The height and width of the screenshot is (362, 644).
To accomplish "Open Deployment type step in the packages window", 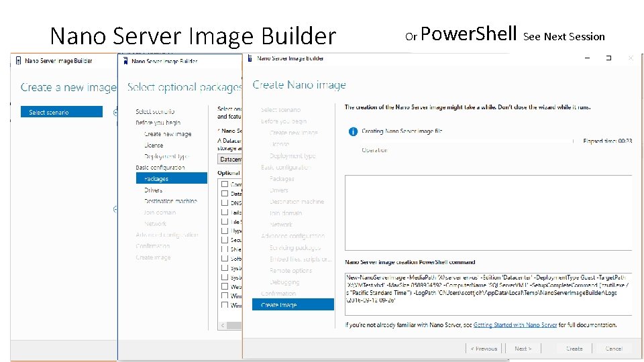I will coord(166,156).
